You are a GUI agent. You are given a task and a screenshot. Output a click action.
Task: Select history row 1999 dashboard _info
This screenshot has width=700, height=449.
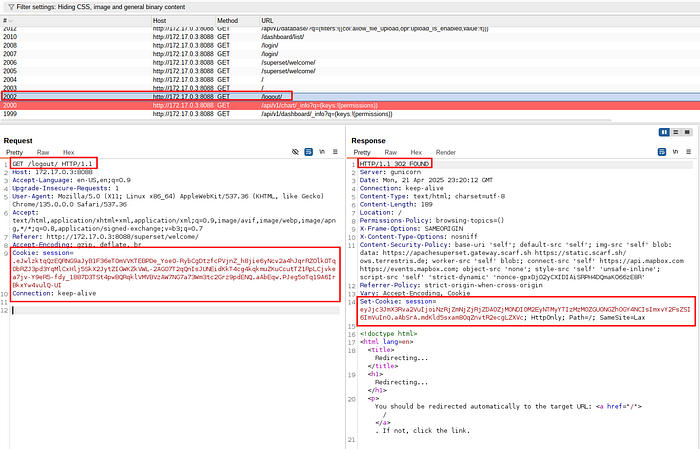click(350, 114)
